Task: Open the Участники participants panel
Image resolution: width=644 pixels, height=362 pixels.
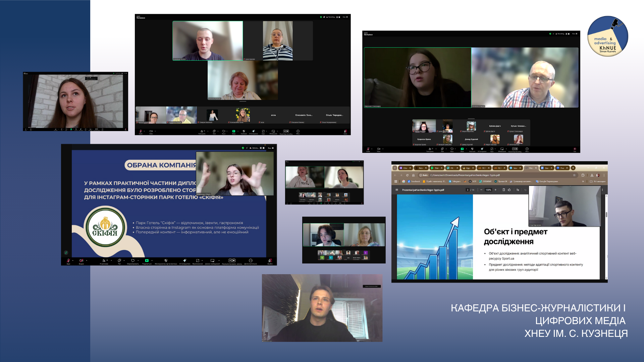Action: pos(104,260)
